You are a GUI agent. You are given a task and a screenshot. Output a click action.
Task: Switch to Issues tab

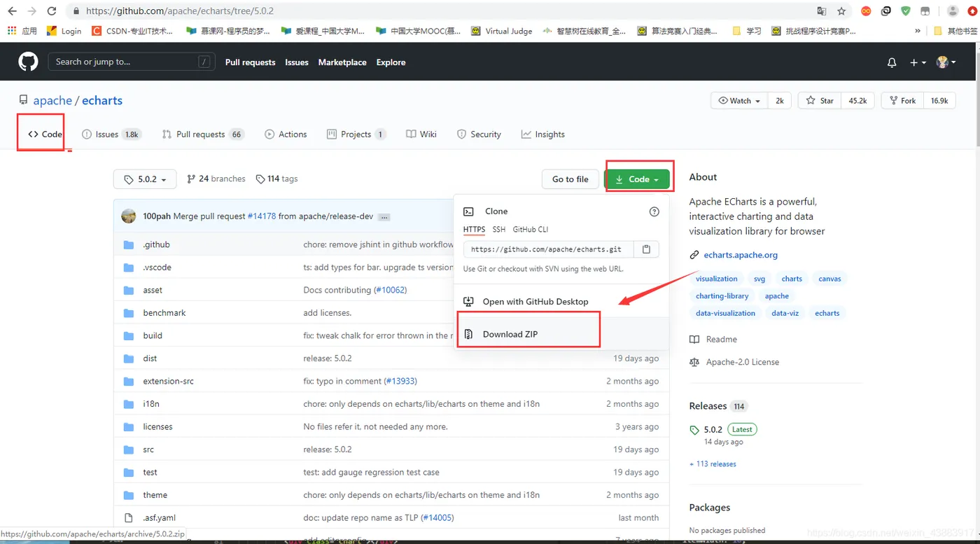111,134
